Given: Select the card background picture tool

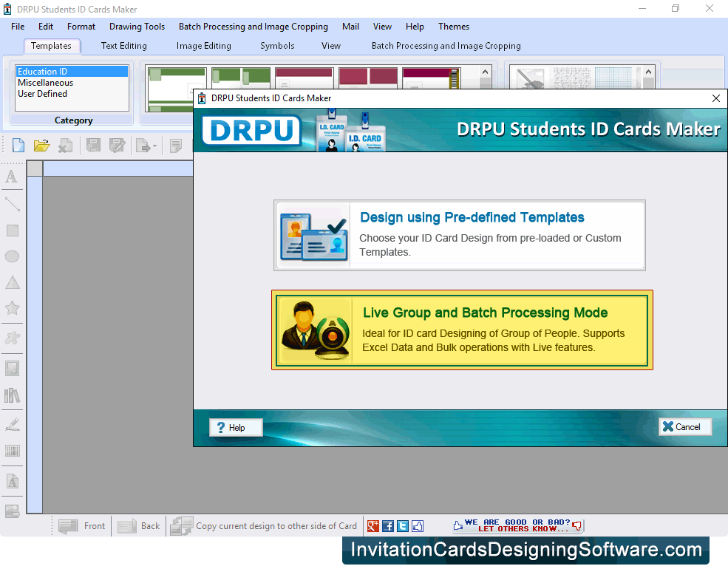Looking at the screenshot, I should (12, 511).
